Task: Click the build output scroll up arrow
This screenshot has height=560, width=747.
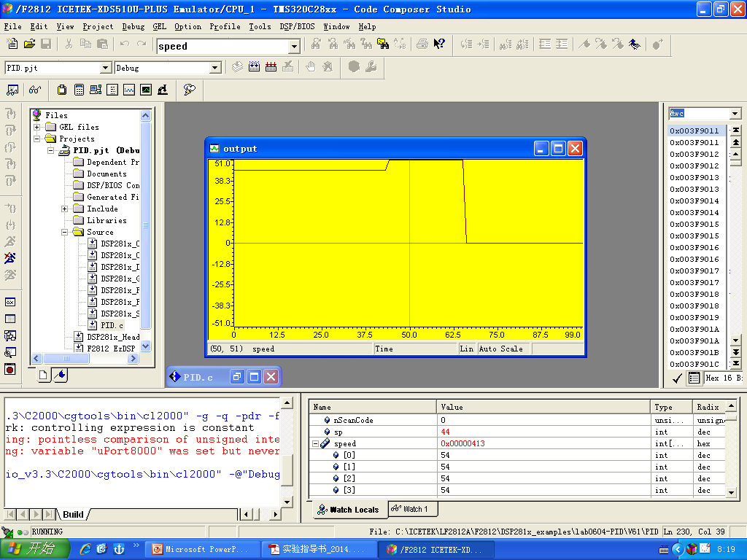Action: [x=287, y=404]
